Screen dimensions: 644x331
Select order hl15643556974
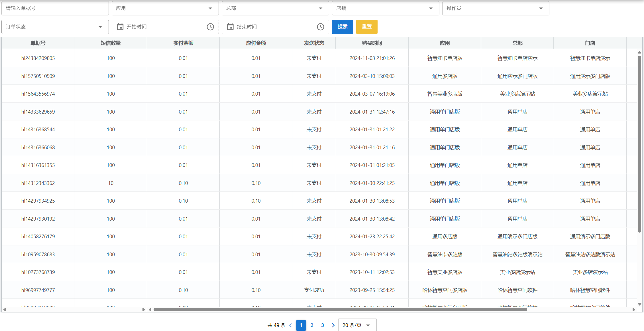[x=38, y=94]
